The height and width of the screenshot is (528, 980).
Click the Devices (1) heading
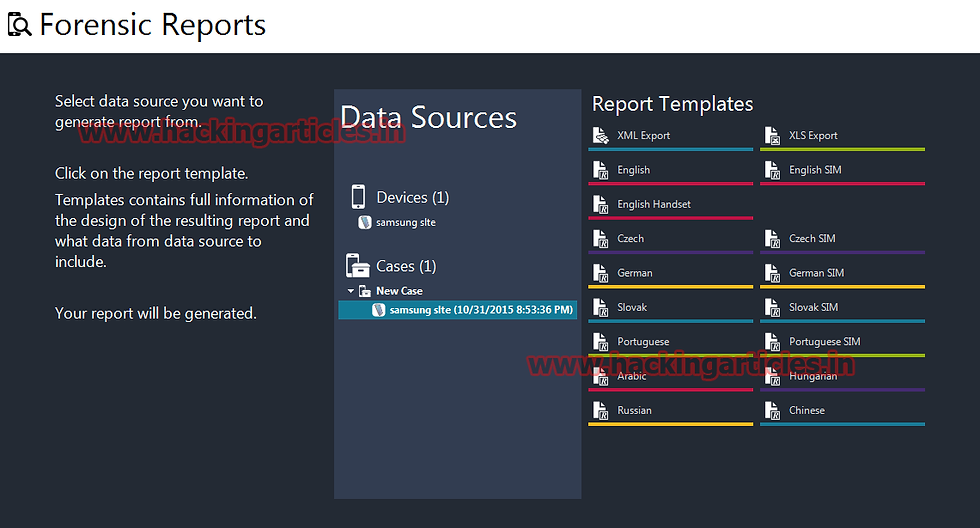tap(412, 197)
